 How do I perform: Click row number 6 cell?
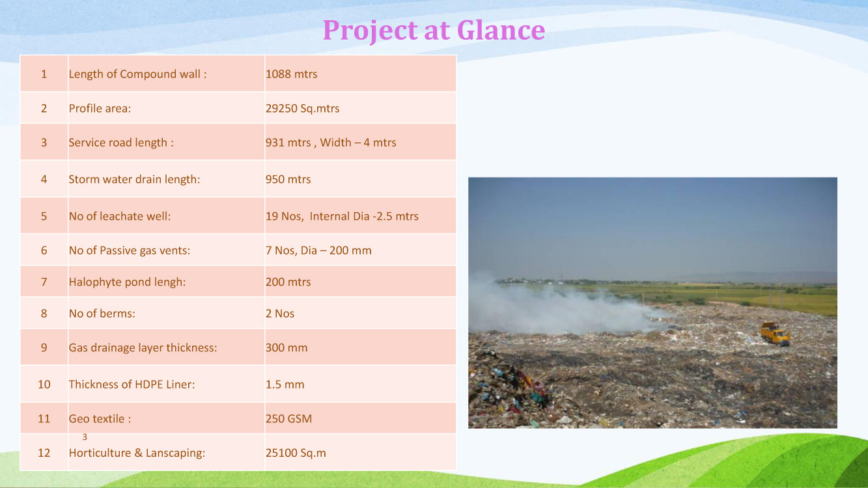(x=44, y=250)
